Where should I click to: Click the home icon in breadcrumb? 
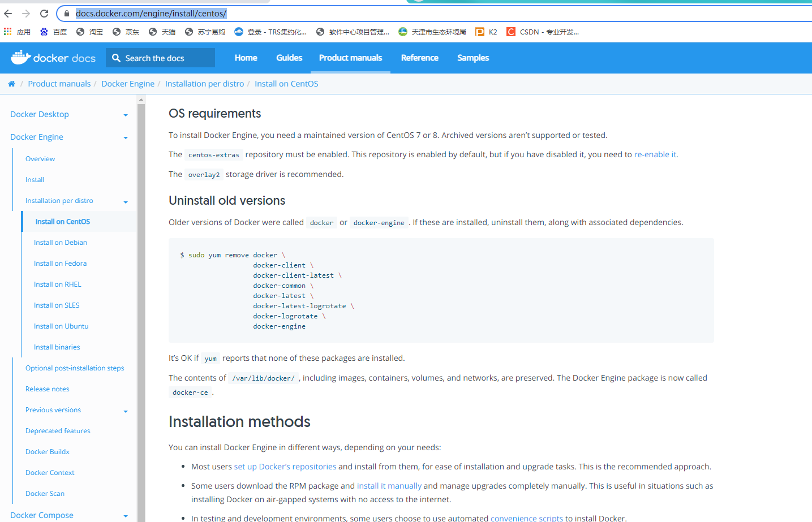(11, 84)
